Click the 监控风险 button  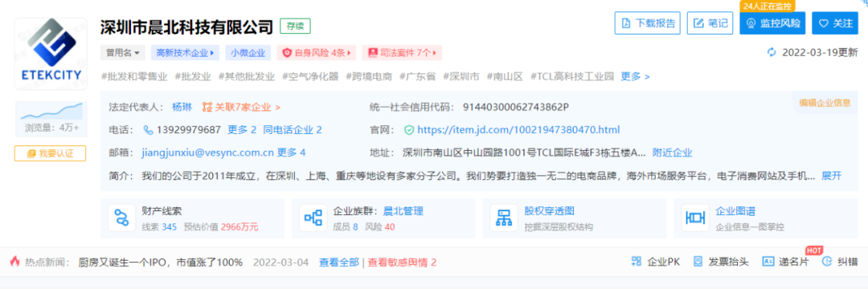tap(772, 23)
